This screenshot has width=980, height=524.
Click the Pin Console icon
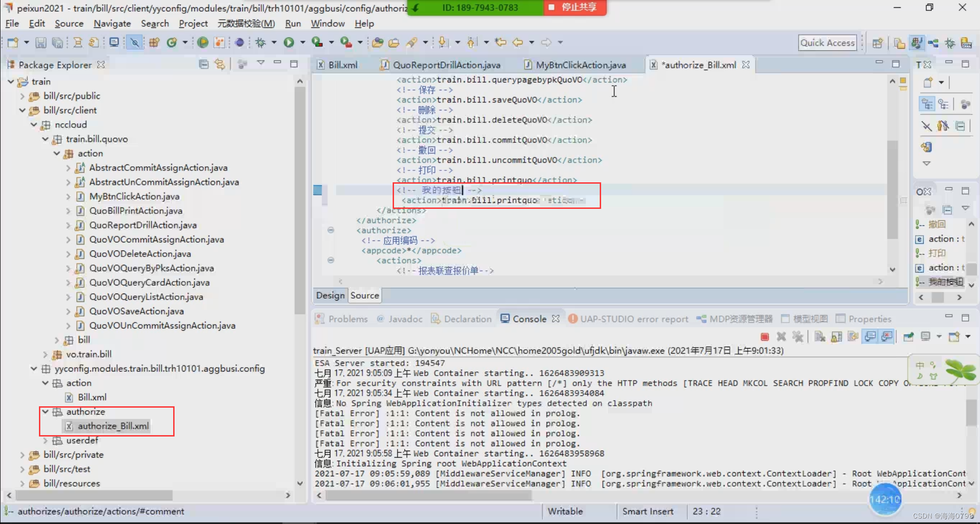tap(908, 337)
